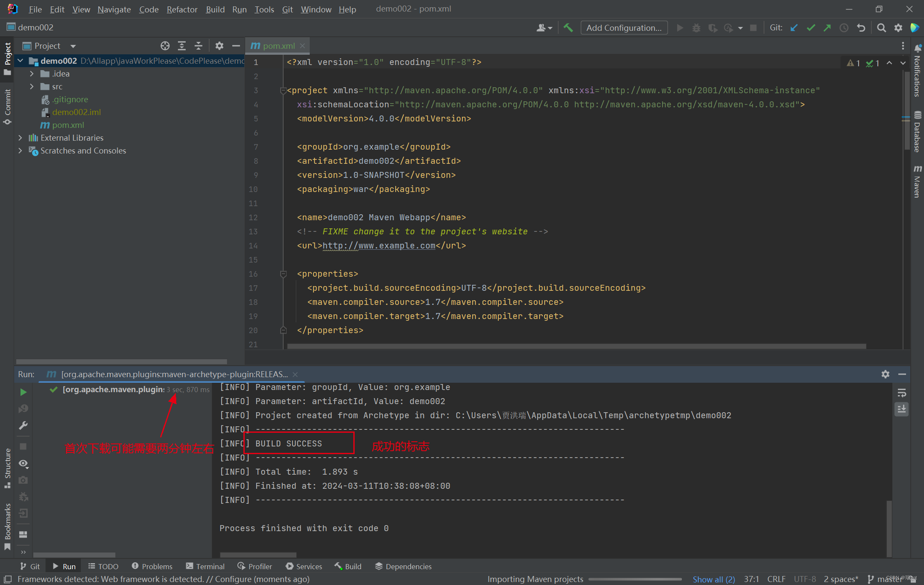Click the Importing Maven projects progress bar
This screenshot has height=585, width=924.
coord(635,579)
